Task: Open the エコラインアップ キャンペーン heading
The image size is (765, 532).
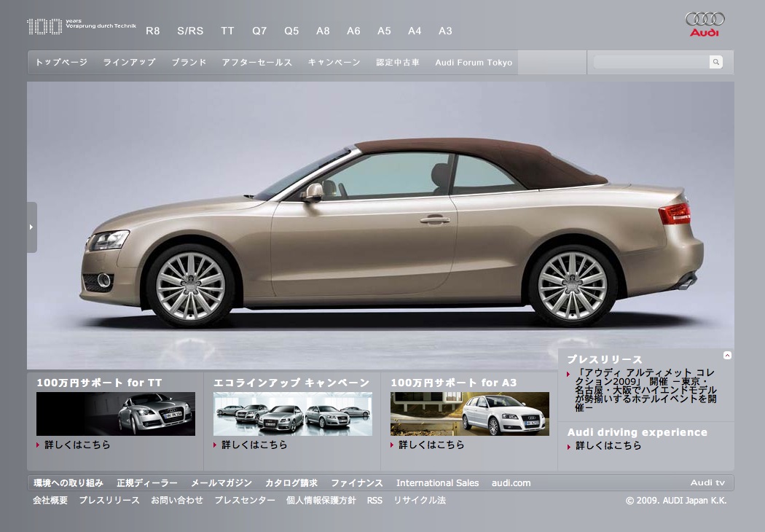Action: (291, 383)
